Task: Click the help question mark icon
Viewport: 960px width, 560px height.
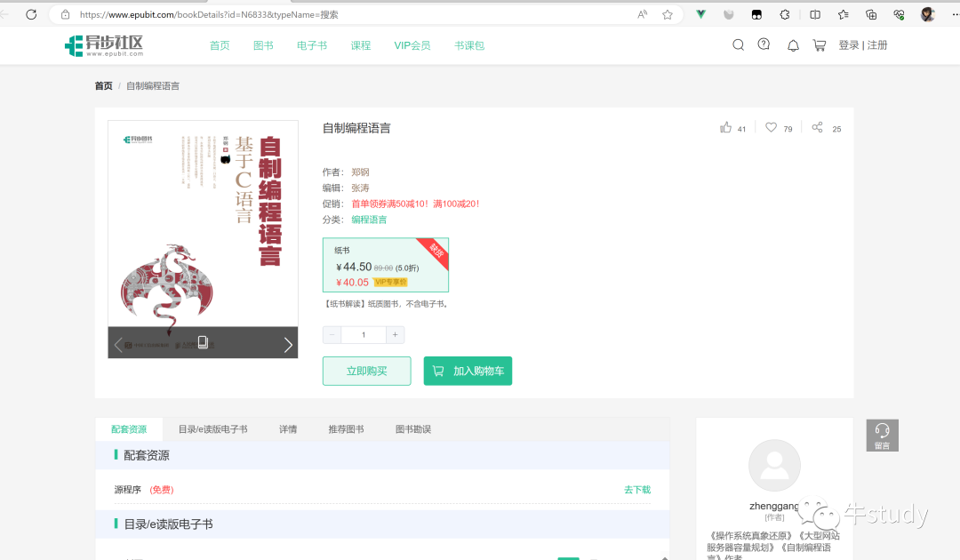Action: [x=764, y=44]
